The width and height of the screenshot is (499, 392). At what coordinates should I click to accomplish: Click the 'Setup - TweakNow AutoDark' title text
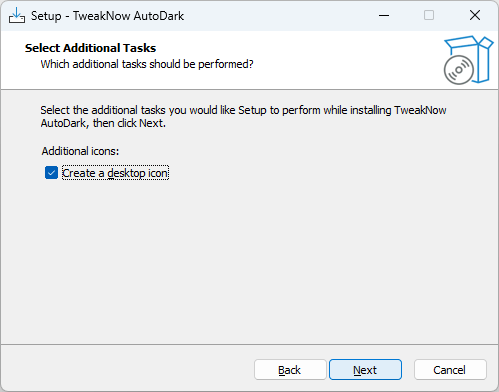pos(107,16)
